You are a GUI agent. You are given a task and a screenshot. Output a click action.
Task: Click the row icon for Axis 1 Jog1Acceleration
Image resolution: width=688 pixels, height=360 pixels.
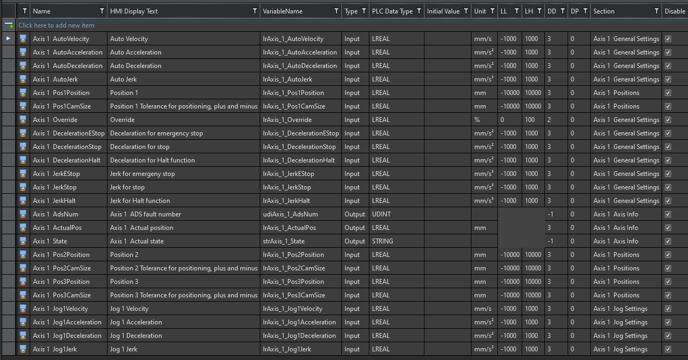pos(23,322)
